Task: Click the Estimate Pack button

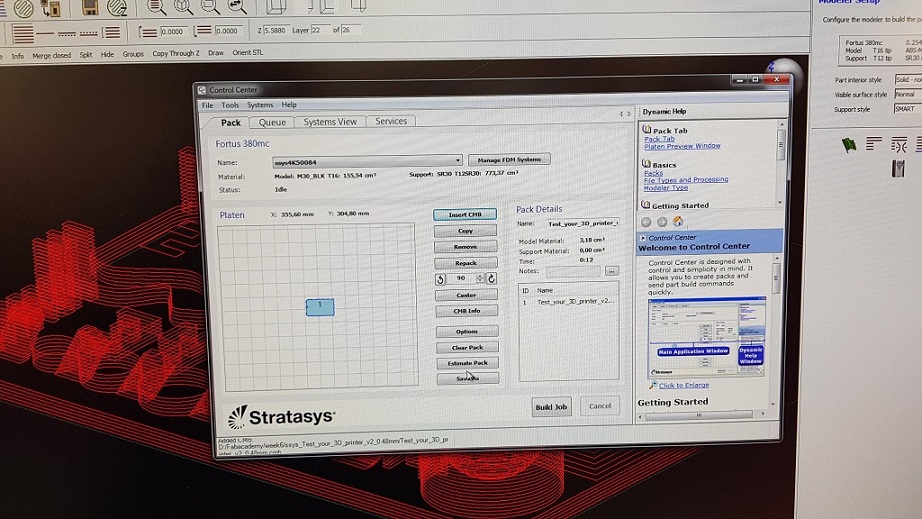Action: point(467,363)
